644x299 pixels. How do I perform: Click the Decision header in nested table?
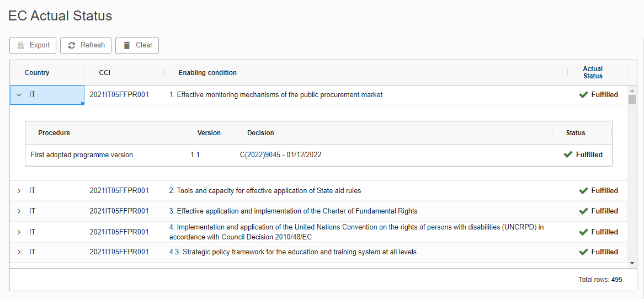click(260, 132)
